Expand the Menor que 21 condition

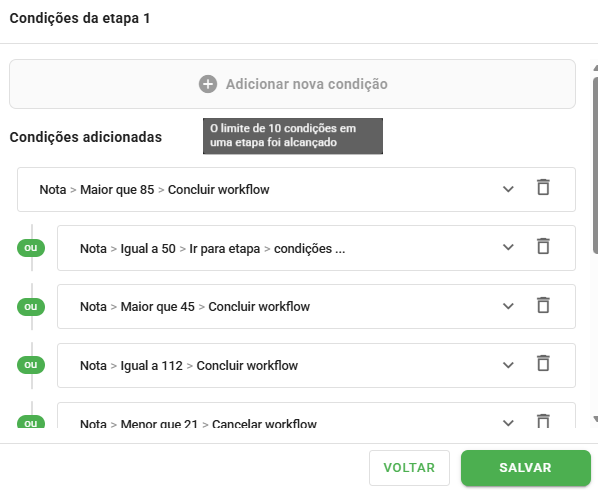click(x=508, y=423)
